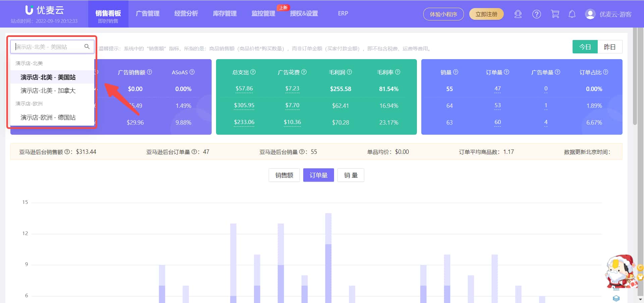This screenshot has height=303, width=644.
Task: Open the shopping cart icon
Action: point(555,14)
